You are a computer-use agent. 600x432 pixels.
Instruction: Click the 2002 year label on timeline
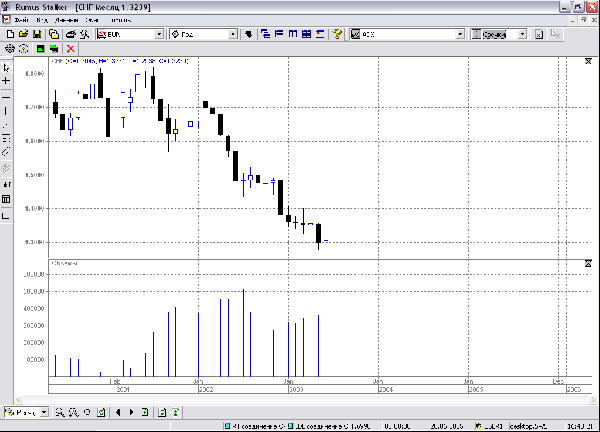click(x=207, y=390)
